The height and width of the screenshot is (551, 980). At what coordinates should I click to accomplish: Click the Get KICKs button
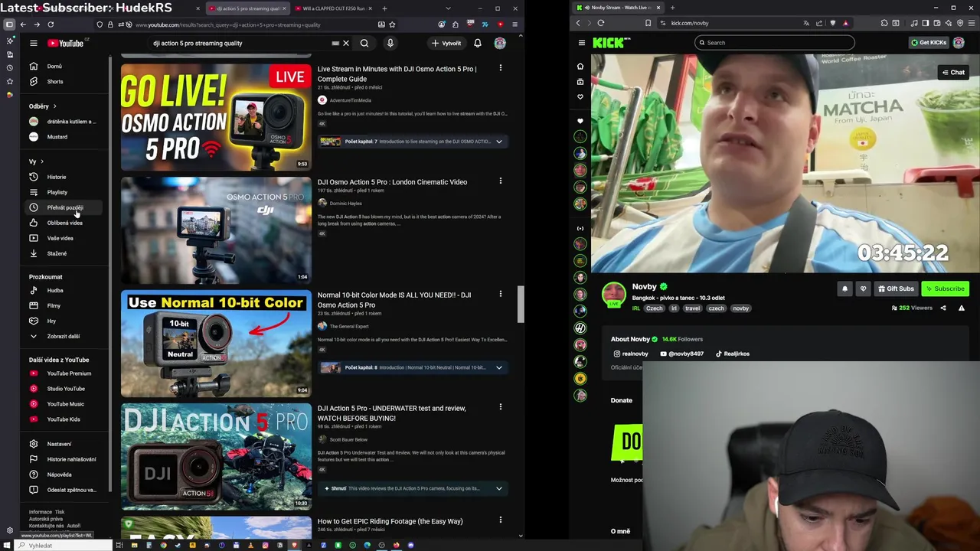pos(929,43)
